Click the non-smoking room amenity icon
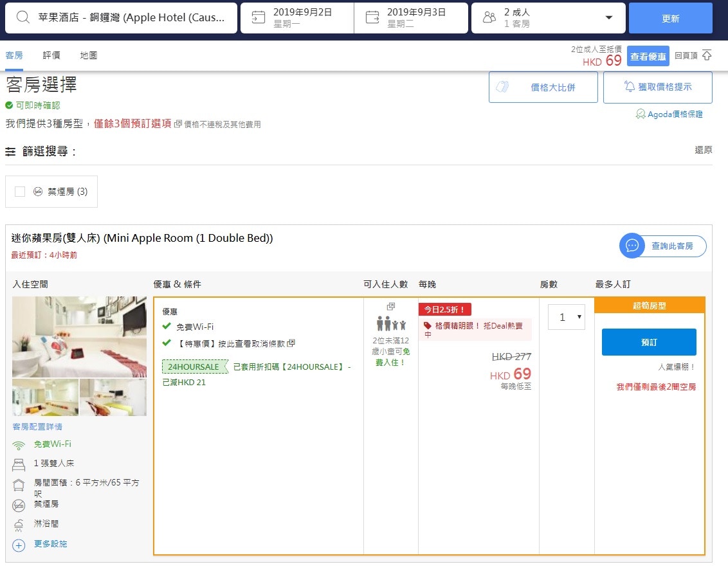Image resolution: width=728 pixels, height=571 pixels. click(x=19, y=505)
